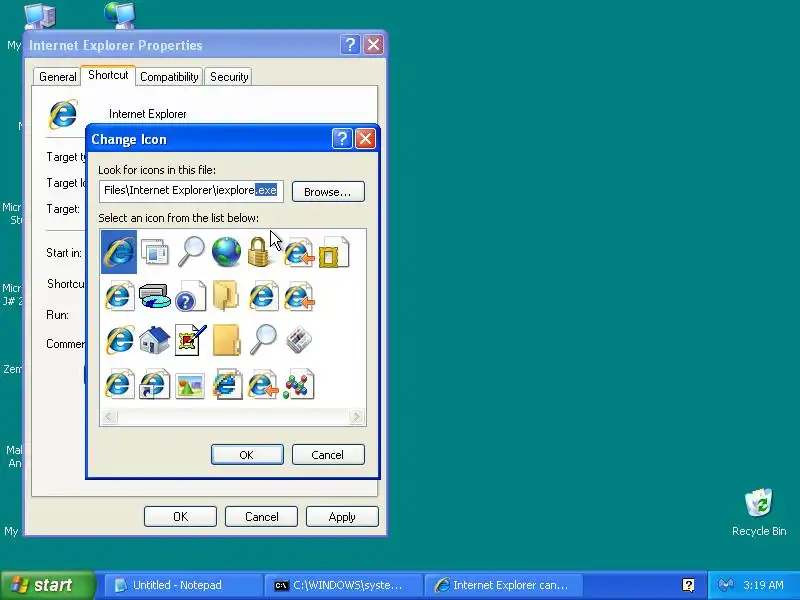Select the yellow picture frame document icon
The width and height of the screenshot is (800, 600).
click(x=334, y=252)
